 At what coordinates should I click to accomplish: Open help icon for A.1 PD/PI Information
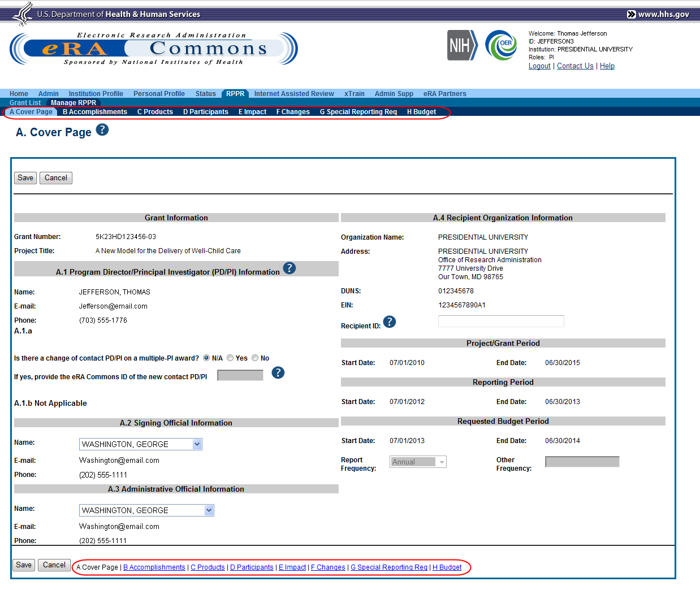(289, 268)
